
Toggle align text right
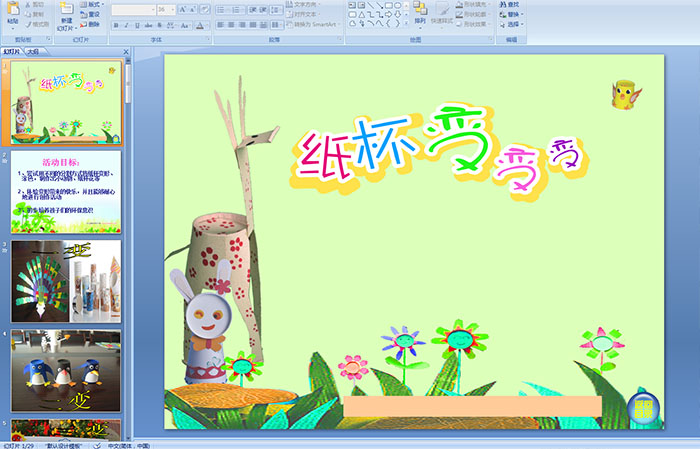click(x=242, y=25)
